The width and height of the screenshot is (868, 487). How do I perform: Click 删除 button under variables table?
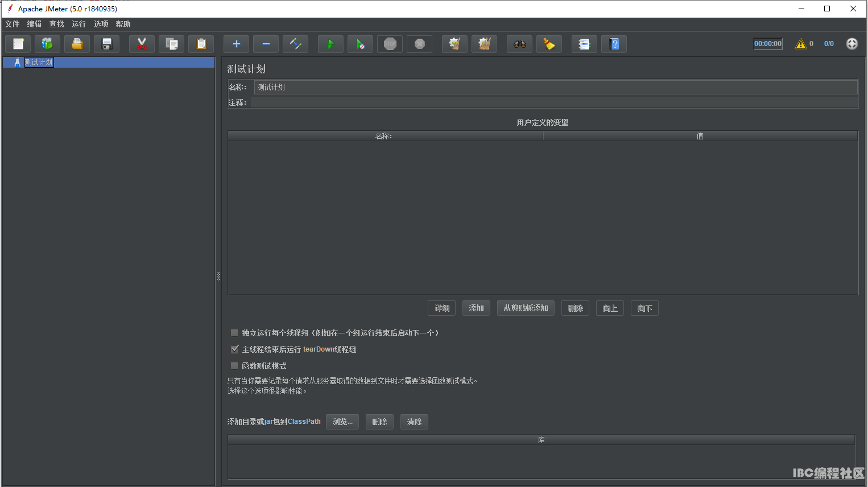tap(575, 308)
